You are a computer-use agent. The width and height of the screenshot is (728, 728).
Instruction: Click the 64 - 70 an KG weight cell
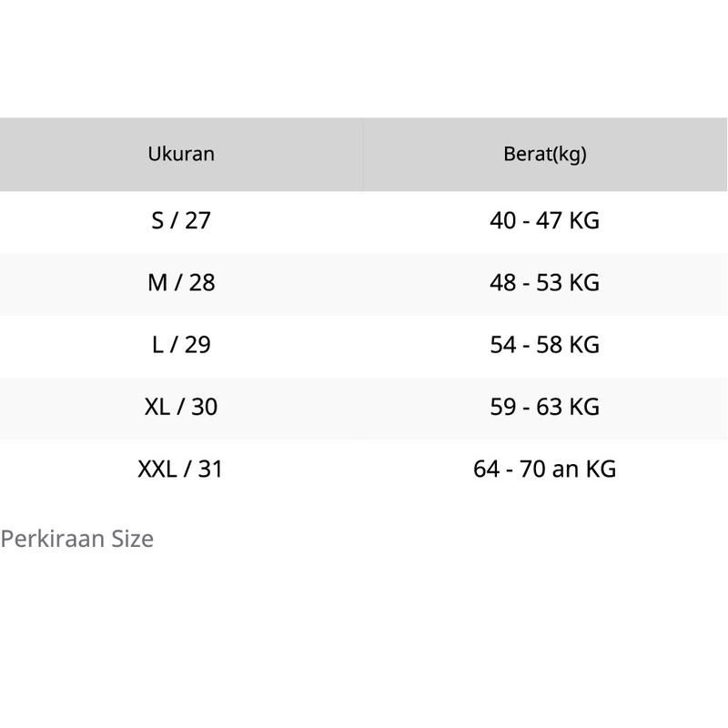(545, 470)
